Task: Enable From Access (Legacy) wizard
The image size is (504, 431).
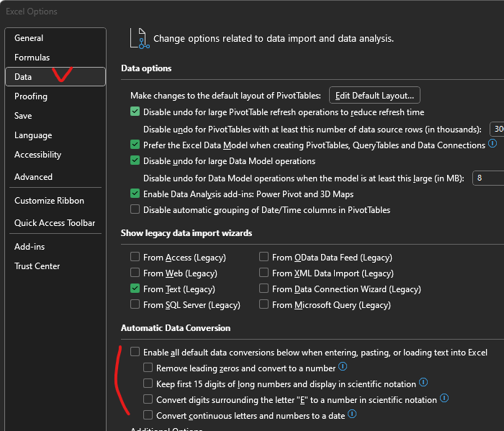Action: click(x=135, y=257)
